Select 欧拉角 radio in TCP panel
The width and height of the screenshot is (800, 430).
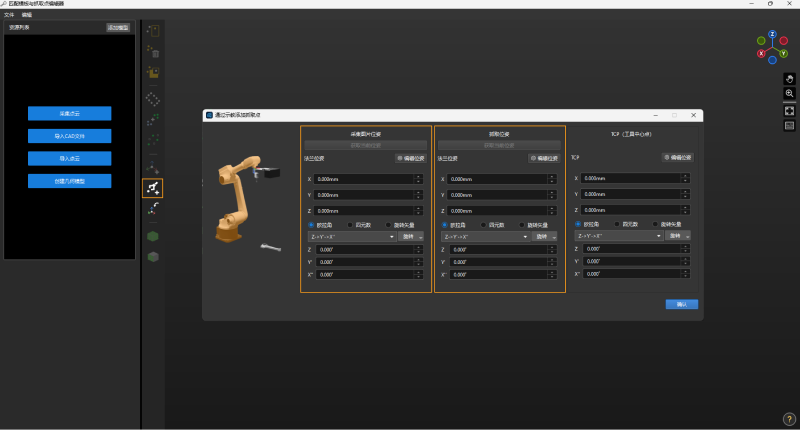(578, 224)
